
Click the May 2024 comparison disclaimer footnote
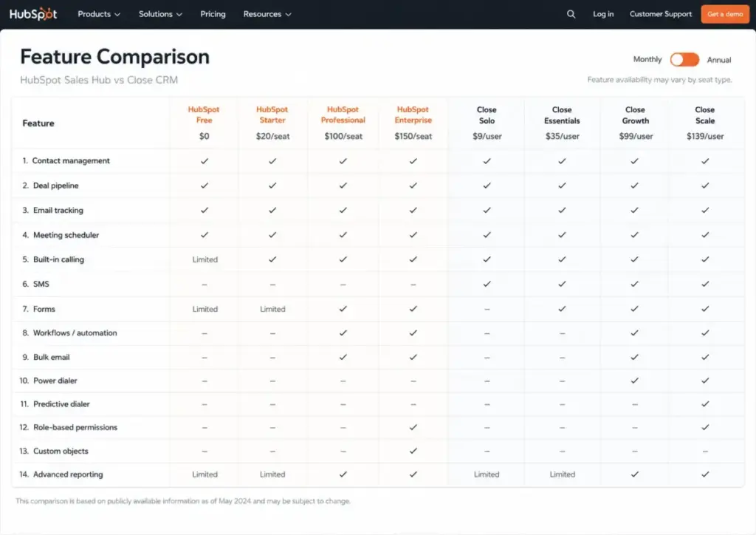183,501
